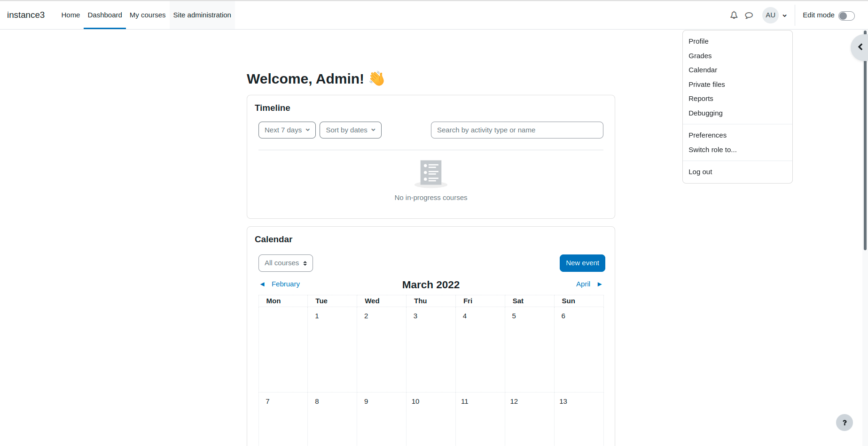Click the Mon column header

click(x=274, y=301)
